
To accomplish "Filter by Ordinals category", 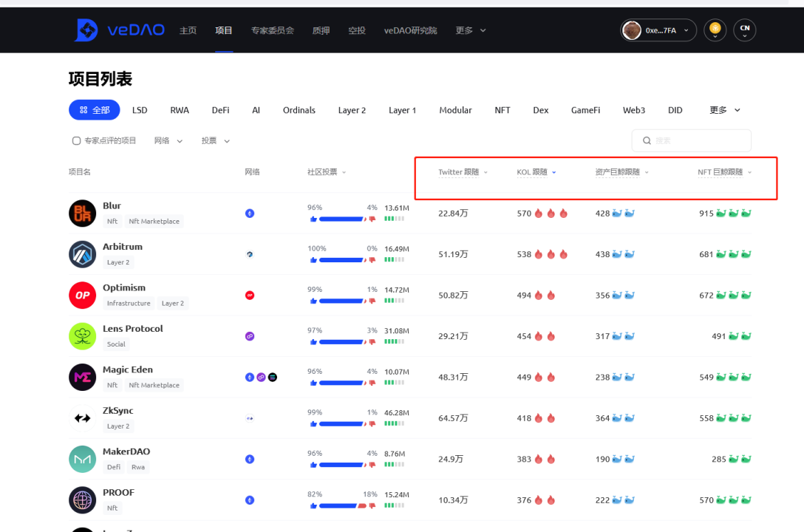I will coord(299,110).
